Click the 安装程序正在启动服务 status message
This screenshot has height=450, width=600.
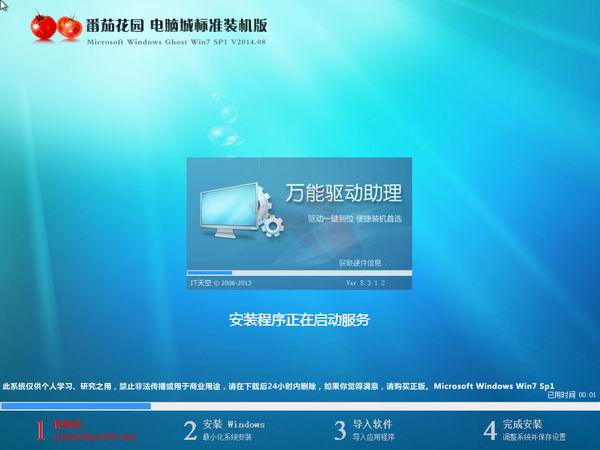(300, 320)
